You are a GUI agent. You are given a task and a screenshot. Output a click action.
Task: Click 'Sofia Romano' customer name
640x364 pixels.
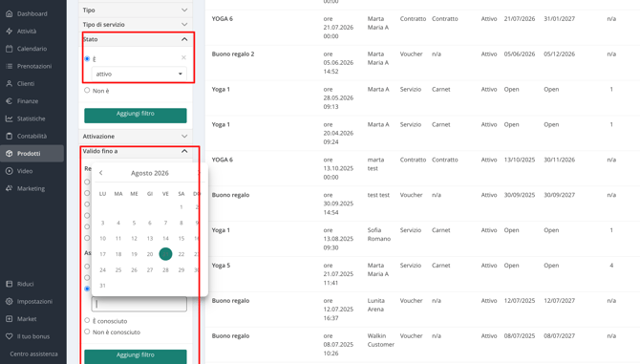click(379, 235)
